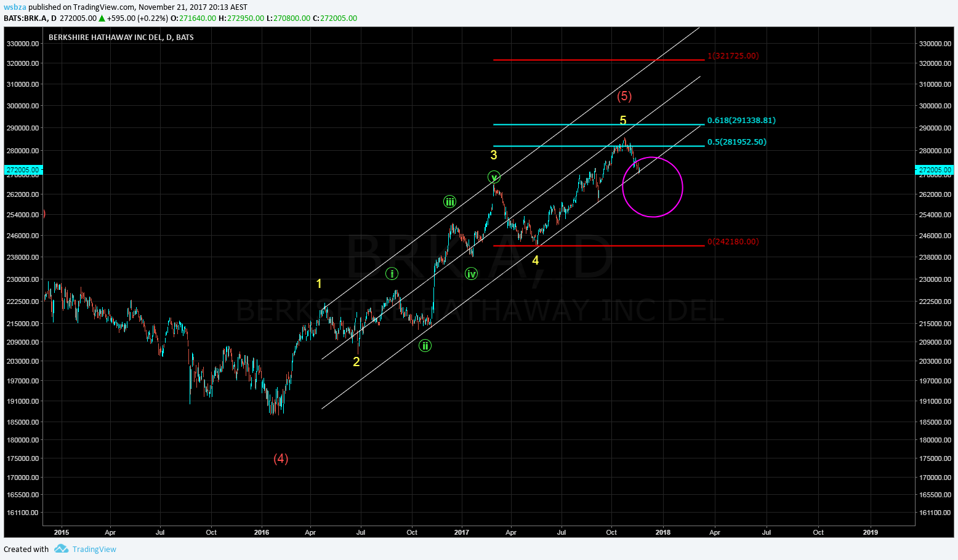Click the green circled wave iii marker
This screenshot has height=560, width=958.
(x=450, y=202)
